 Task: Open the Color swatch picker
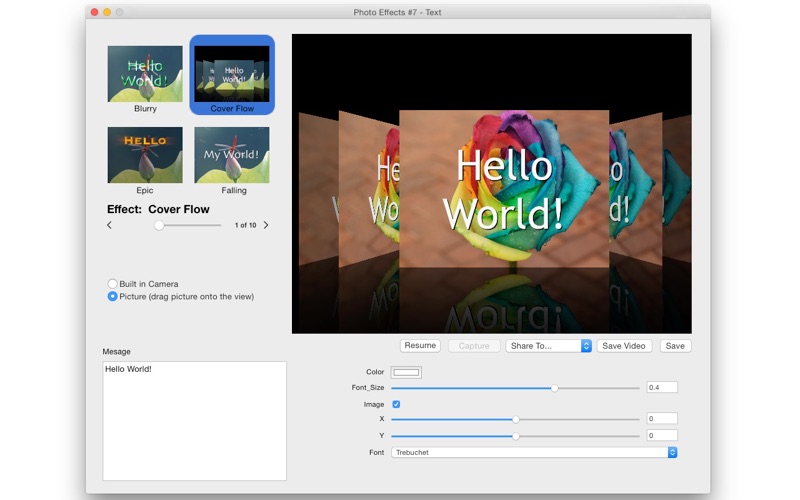[x=406, y=372]
